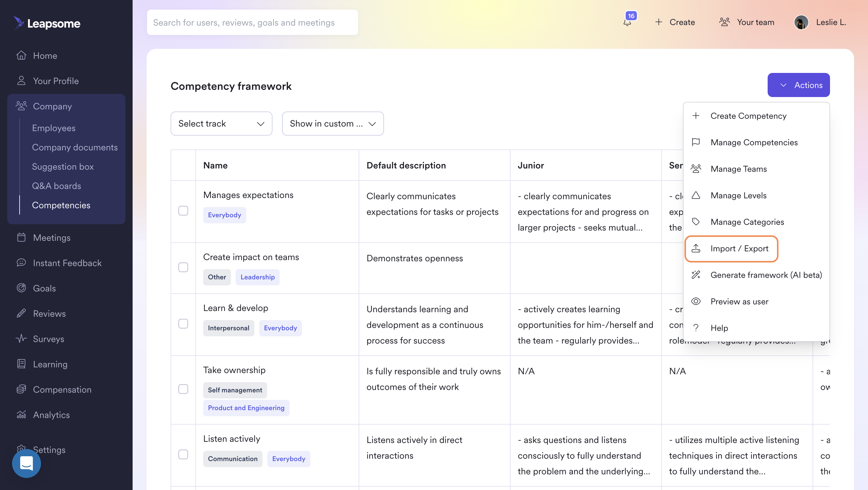Click the Everybody tag under Manages expectations

tap(225, 215)
